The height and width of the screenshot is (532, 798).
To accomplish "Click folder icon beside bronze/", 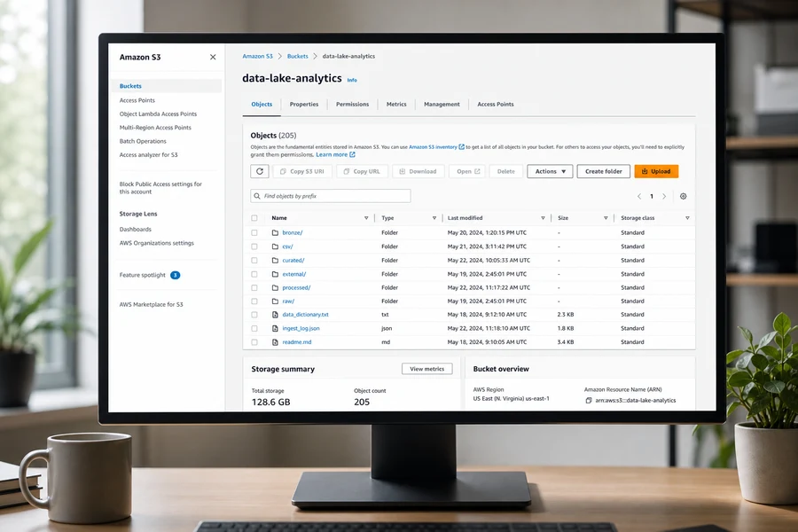I will [275, 232].
